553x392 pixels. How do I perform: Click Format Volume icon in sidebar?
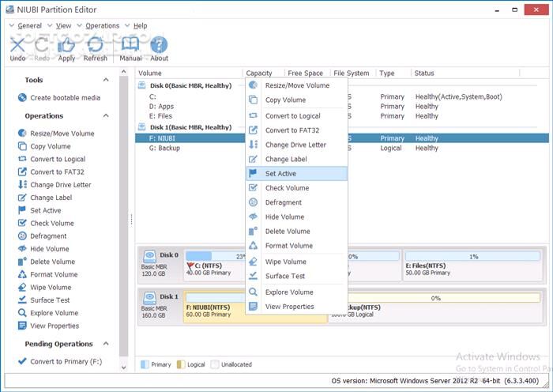[22, 274]
